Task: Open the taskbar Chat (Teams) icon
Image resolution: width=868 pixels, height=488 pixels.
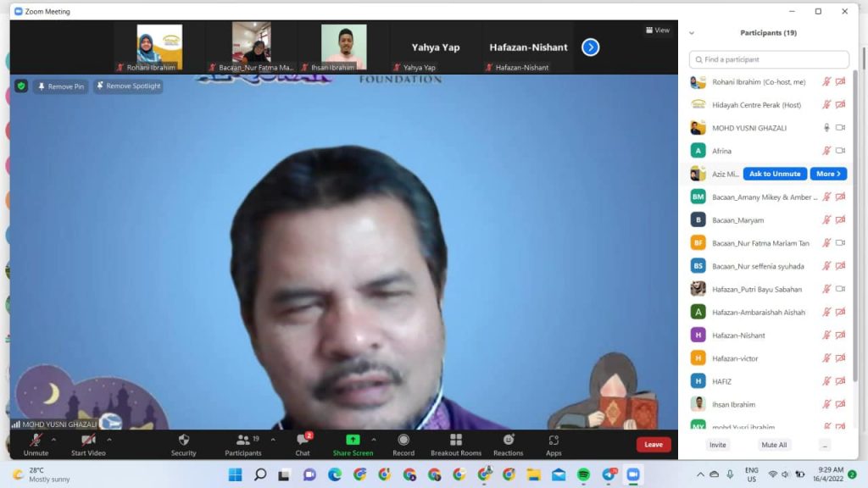Action: click(309, 474)
